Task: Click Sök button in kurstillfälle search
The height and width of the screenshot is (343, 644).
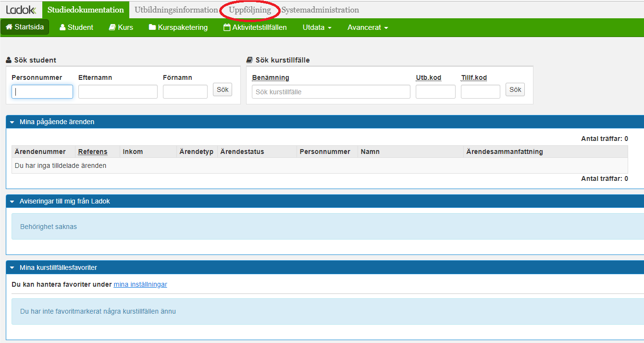Action: [x=515, y=89]
